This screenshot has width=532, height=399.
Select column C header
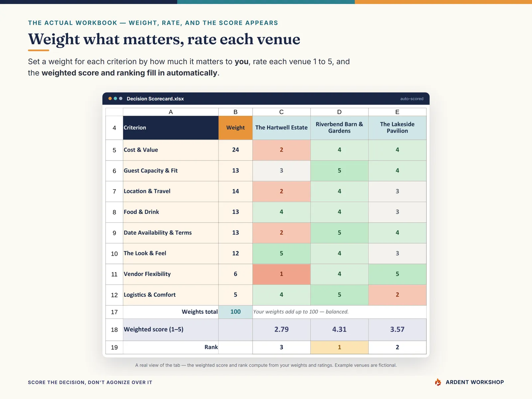(x=281, y=112)
